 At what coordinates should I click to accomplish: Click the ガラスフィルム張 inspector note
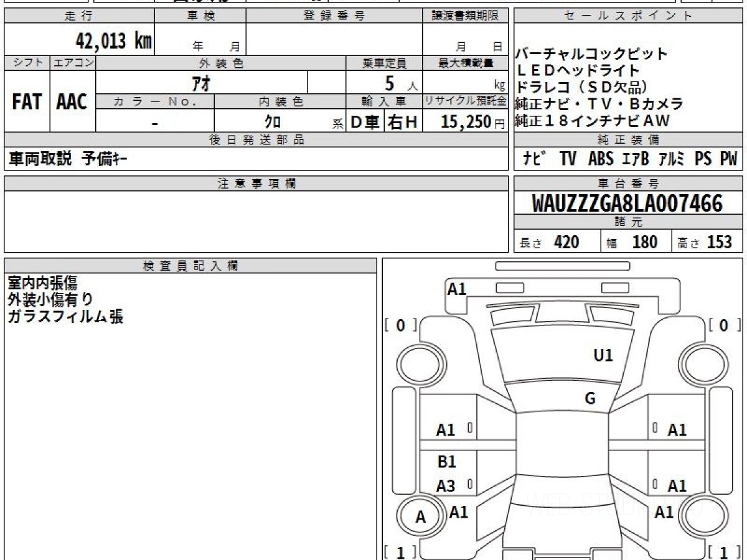65,317
